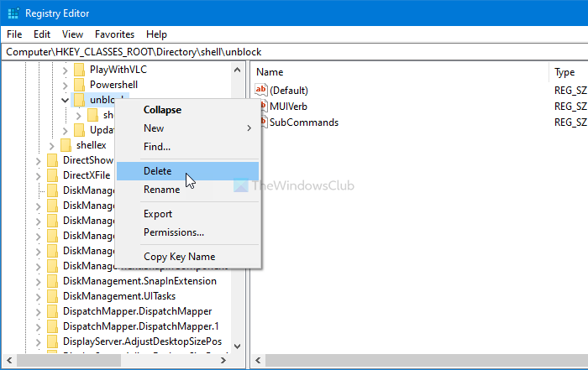Image resolution: width=588 pixels, height=370 pixels.
Task: Expand the DisplayServer.AdjustDesktopSizePos key
Action: coord(39,342)
